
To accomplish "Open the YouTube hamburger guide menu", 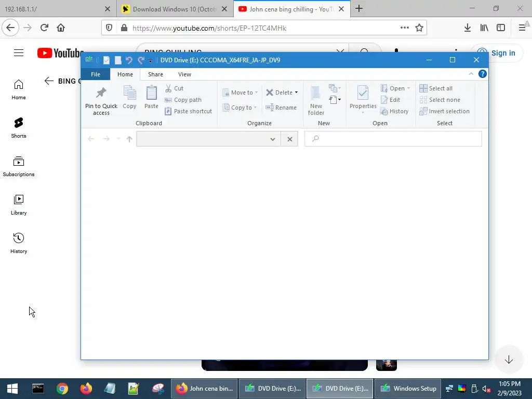I will (19, 53).
